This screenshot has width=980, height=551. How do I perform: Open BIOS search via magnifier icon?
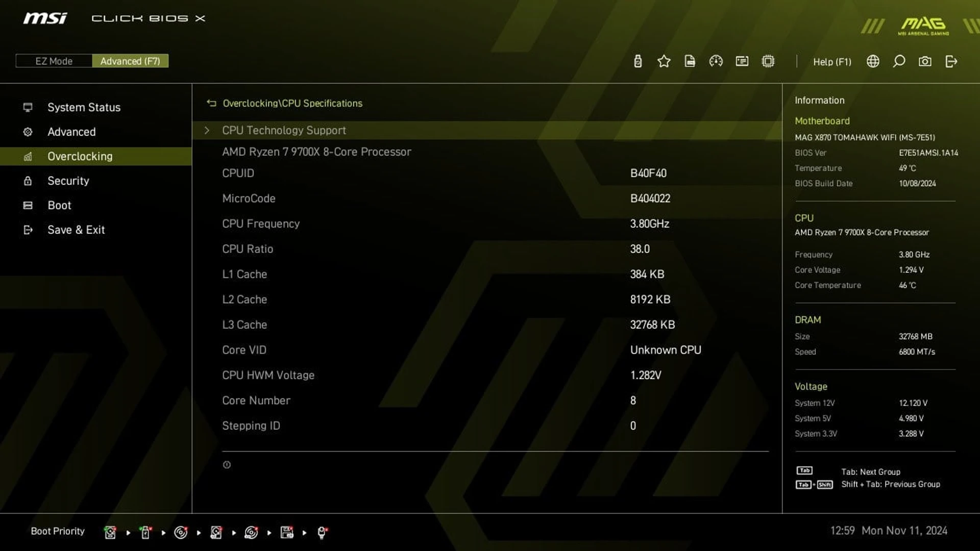click(x=899, y=61)
